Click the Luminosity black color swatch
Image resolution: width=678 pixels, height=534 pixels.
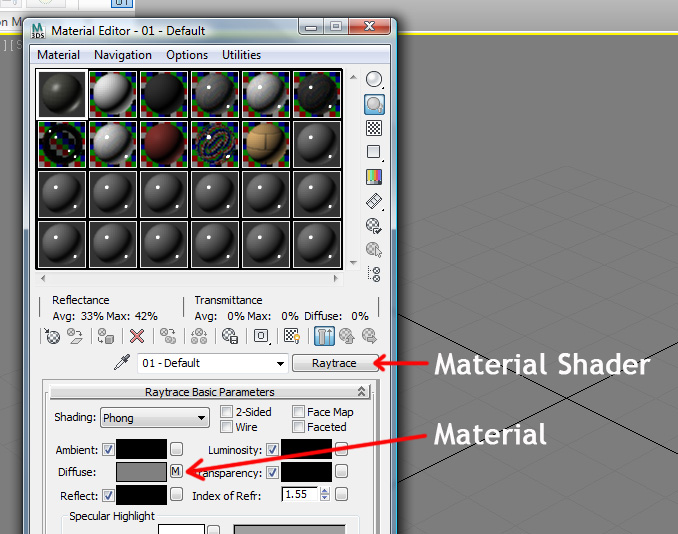point(307,449)
